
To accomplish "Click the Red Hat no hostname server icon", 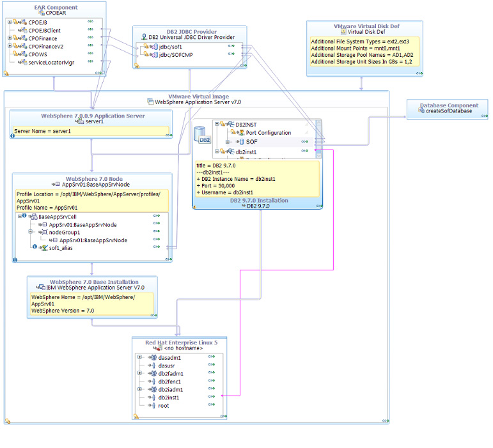I will [159, 348].
